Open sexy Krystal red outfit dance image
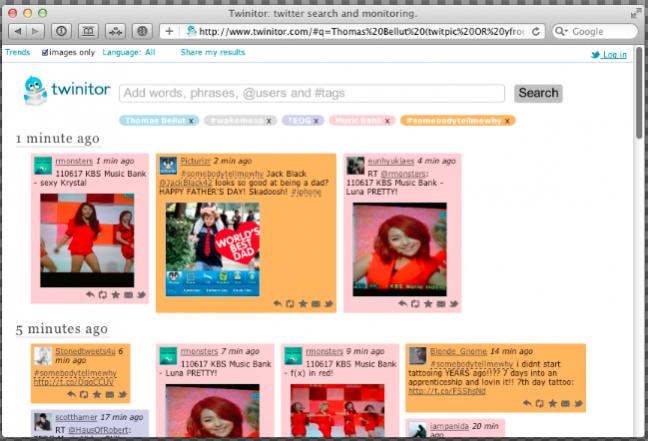 pyautogui.click(x=87, y=240)
